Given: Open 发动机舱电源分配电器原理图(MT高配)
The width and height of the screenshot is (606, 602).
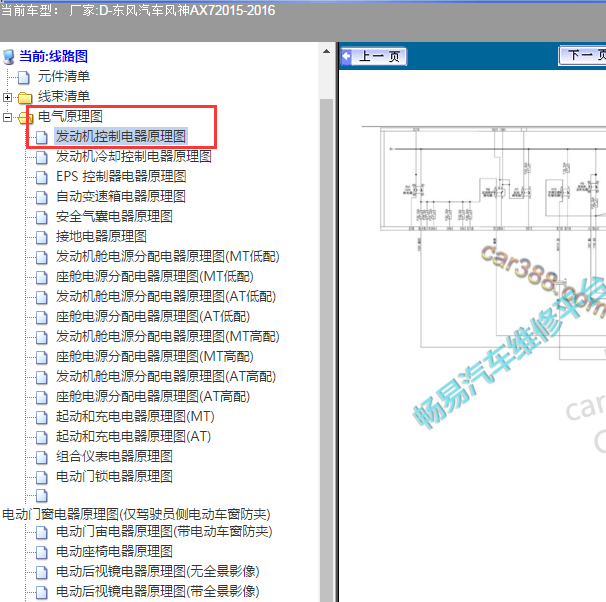Looking at the screenshot, I should [167, 337].
